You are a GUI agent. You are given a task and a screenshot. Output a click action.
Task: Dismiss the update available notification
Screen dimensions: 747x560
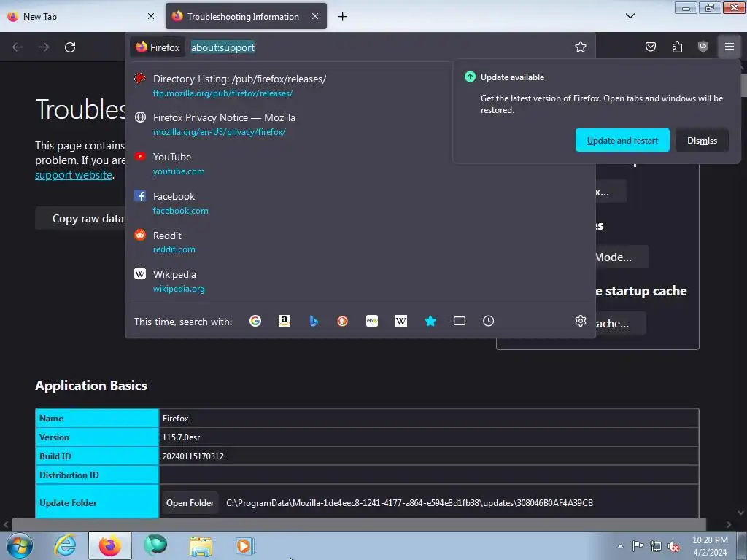click(x=702, y=140)
